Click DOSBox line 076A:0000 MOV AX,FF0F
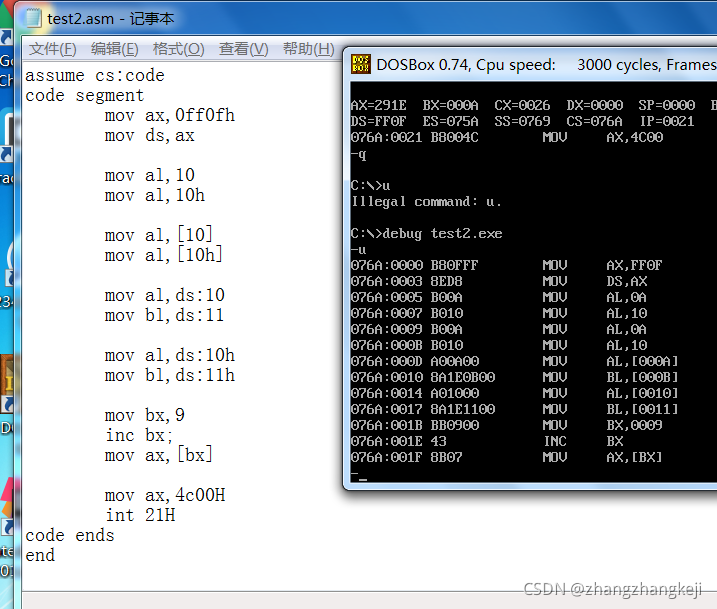717x609 pixels. click(506, 265)
